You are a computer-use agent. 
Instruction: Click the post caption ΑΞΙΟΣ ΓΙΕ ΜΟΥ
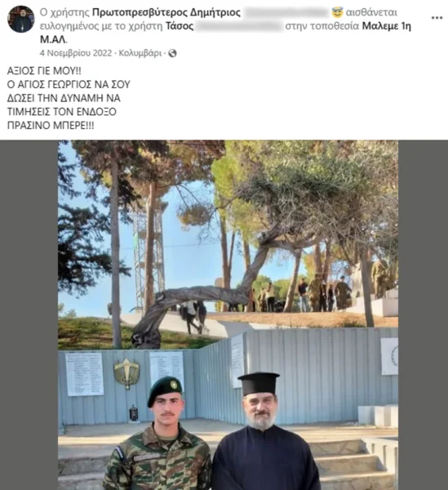[44, 71]
